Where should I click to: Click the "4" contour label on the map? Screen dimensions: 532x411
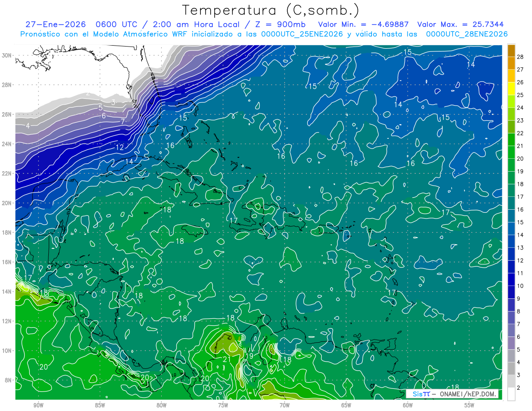click(x=28, y=126)
